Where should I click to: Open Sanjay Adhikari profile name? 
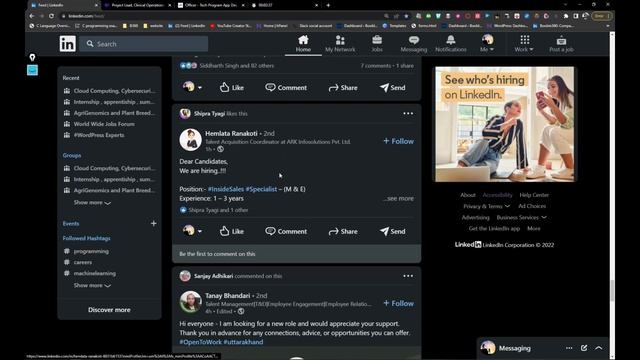tap(213, 276)
